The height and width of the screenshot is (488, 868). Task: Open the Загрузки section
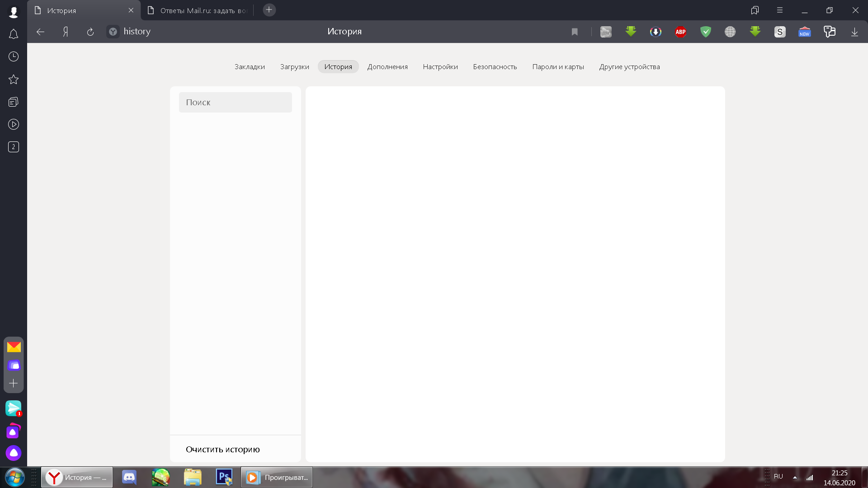tap(295, 66)
